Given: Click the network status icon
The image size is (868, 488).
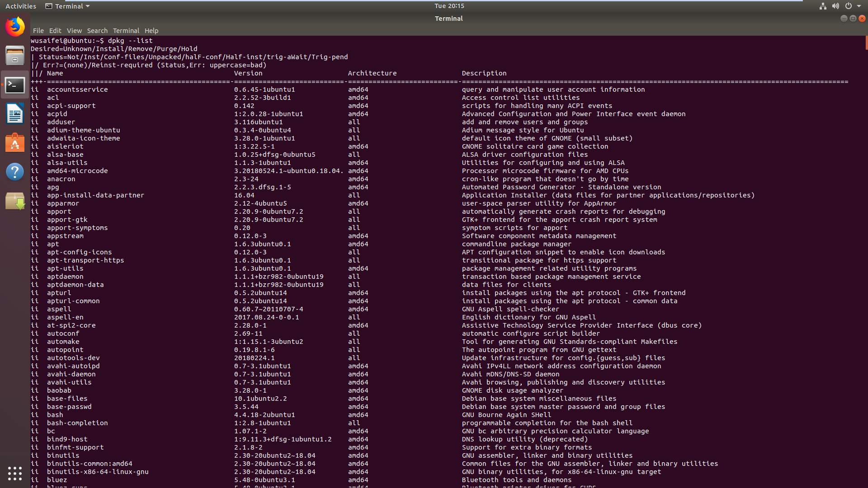Looking at the screenshot, I should pyautogui.click(x=823, y=6).
